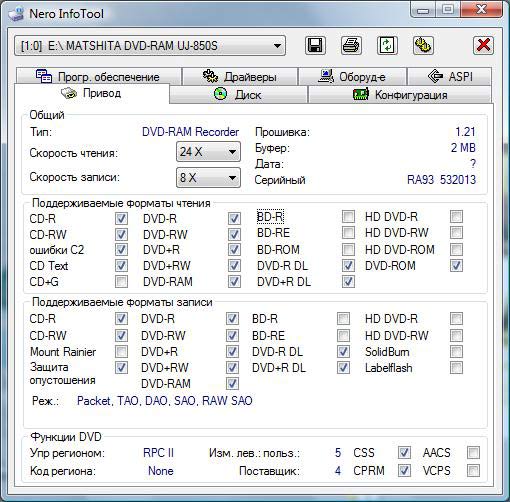The height and width of the screenshot is (502, 510).
Task: Toggle ошибки C2 read checkbox
Action: 121,249
